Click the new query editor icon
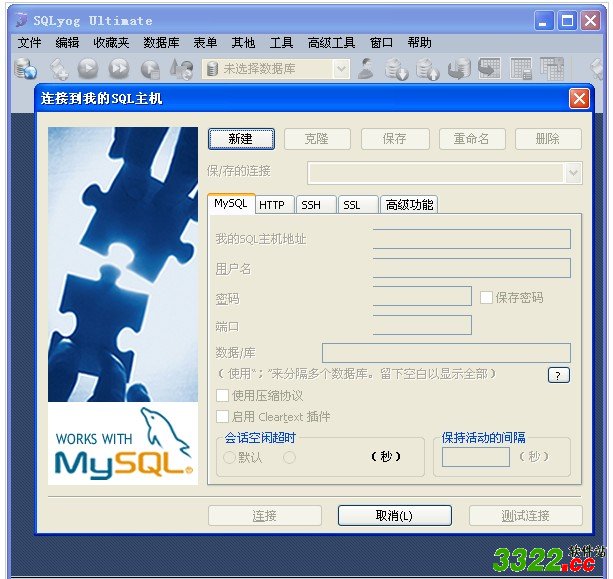Image resolution: width=613 pixels, height=579 pixels. (59, 69)
